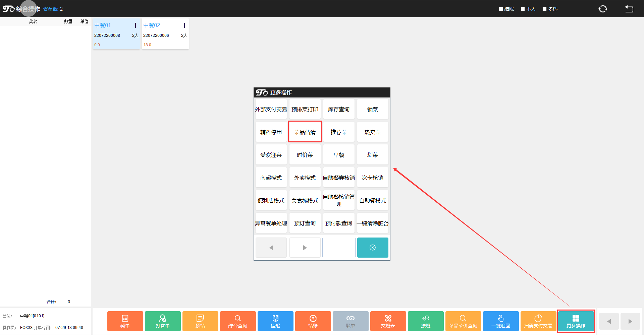Toggle the 本人 checkbox

coord(523,9)
